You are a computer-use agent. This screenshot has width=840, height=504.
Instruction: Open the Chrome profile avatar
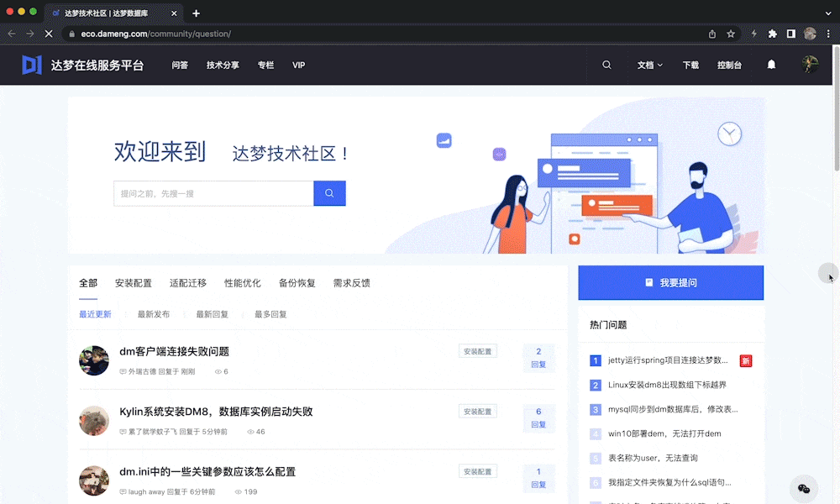tap(810, 34)
